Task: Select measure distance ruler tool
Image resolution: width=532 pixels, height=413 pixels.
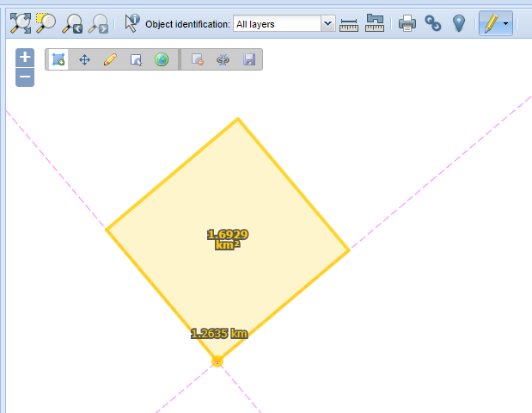Action: 349,24
